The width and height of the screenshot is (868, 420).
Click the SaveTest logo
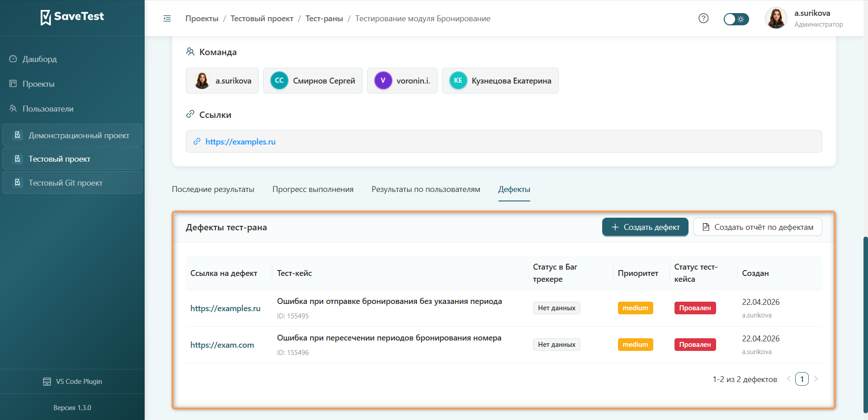click(72, 17)
